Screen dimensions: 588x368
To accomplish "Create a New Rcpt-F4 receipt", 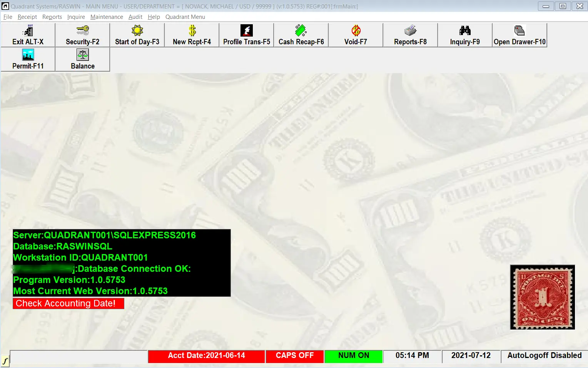I will [x=192, y=35].
